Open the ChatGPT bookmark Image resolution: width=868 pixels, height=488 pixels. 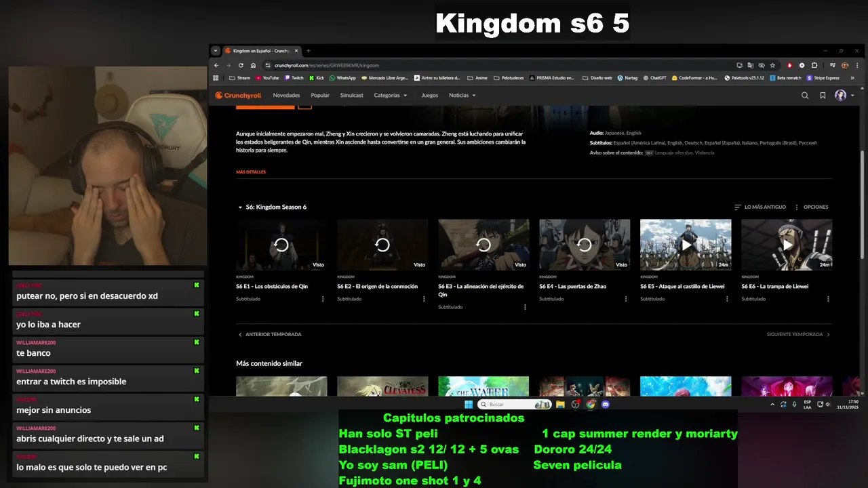[x=654, y=78]
